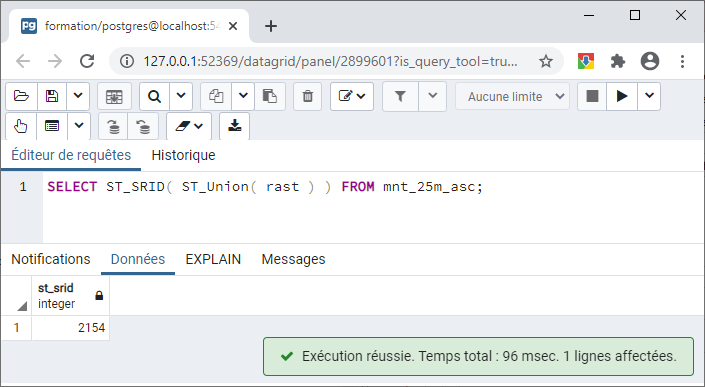Expand the execute options dropdown
The width and height of the screenshot is (705, 387).
click(x=649, y=96)
